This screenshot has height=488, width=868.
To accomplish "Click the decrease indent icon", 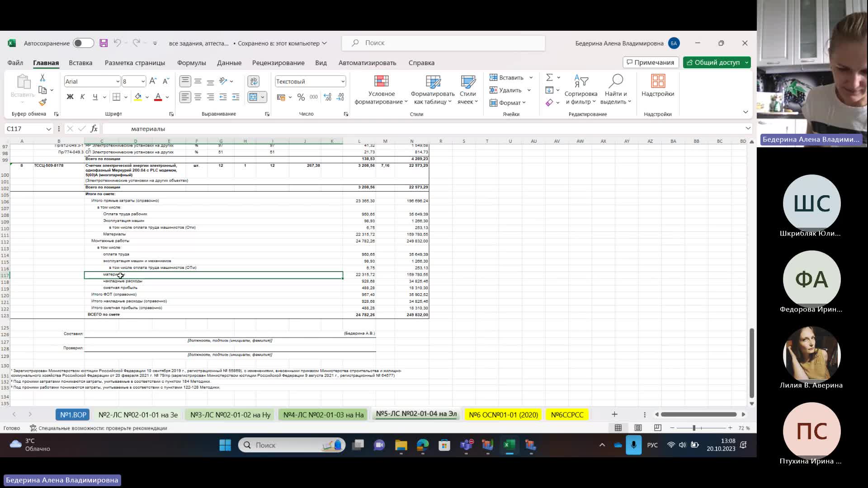I will [x=223, y=97].
